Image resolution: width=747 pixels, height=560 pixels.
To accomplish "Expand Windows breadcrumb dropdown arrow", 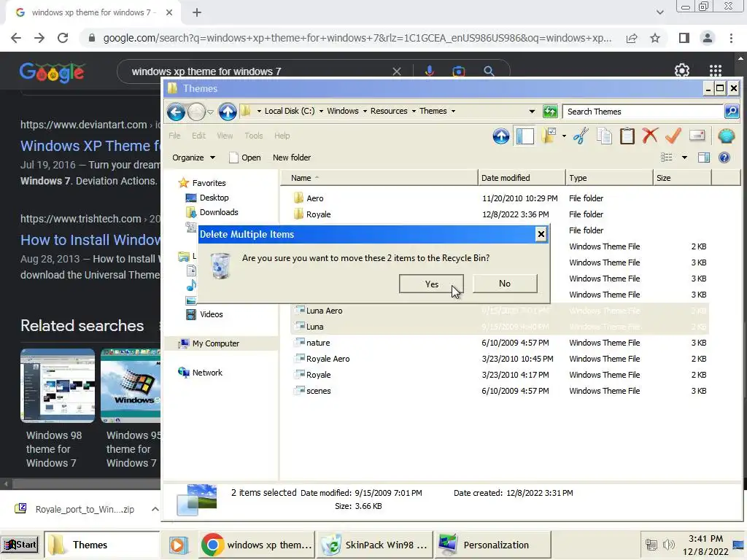I will pos(365,112).
